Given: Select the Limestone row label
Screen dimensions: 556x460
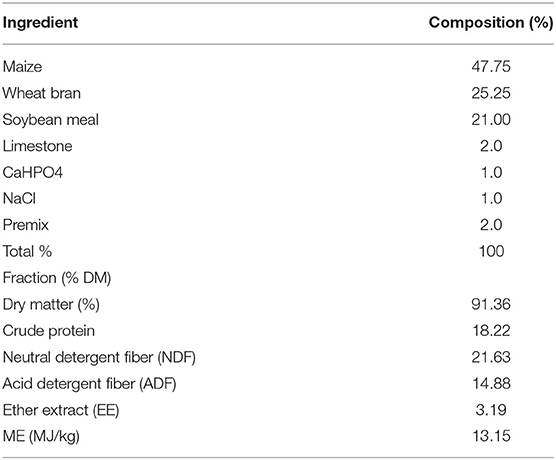Looking at the screenshot, I should (x=38, y=146).
